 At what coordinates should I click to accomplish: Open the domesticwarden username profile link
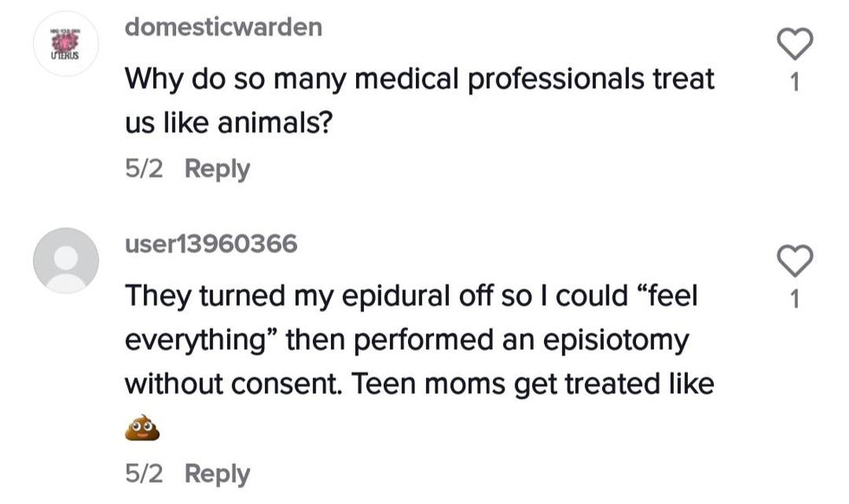point(224,27)
